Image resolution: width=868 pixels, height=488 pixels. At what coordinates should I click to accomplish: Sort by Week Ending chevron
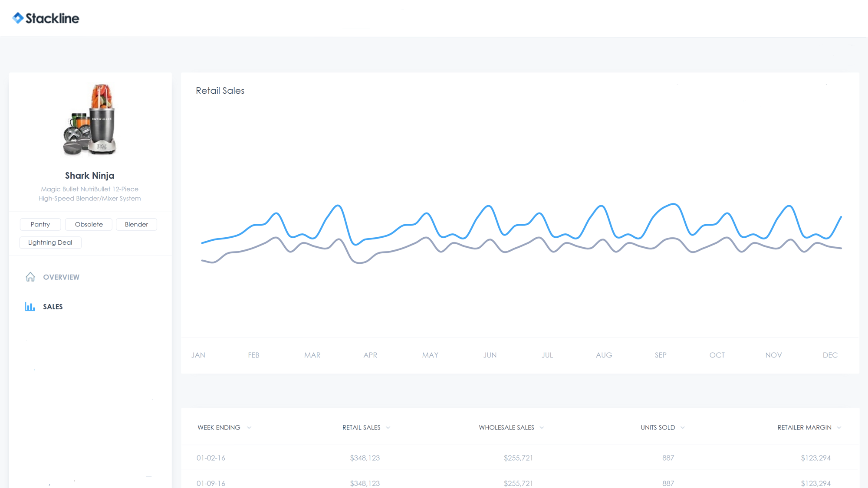tap(249, 428)
